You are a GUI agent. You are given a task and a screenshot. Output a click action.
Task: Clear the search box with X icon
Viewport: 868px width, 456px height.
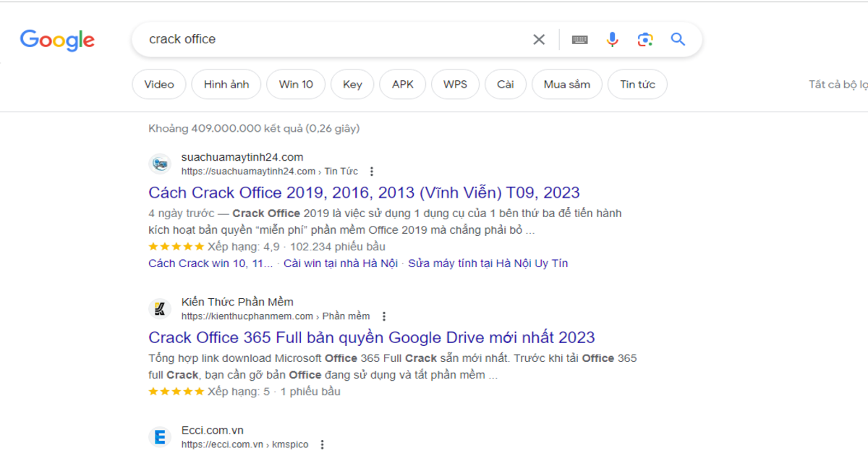point(539,40)
